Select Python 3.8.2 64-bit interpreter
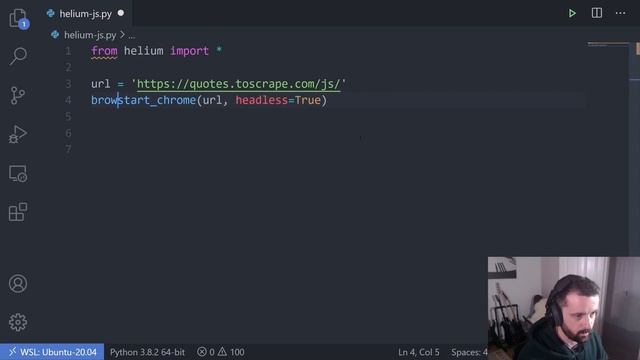Screen dimensions: 640x360 pyautogui.click(x=147, y=352)
